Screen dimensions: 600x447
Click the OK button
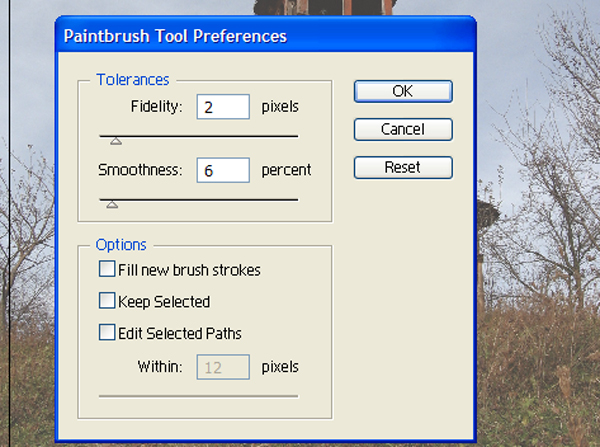[x=403, y=91]
